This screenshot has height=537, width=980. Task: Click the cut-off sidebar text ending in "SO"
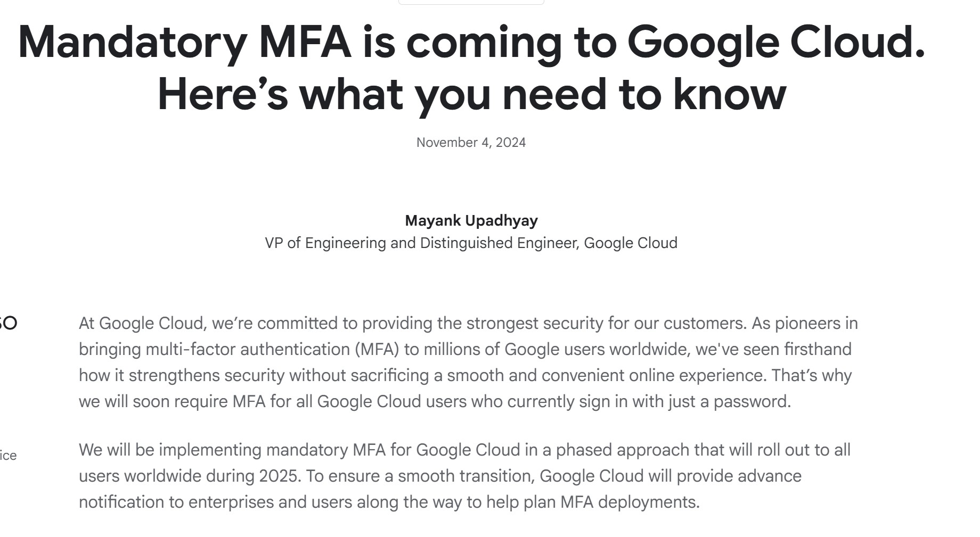click(9, 323)
